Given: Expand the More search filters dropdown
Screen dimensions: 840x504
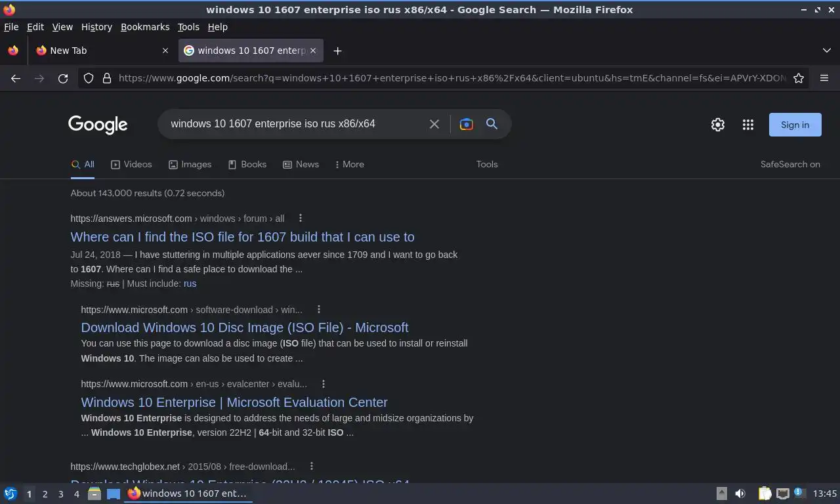Looking at the screenshot, I should point(349,164).
